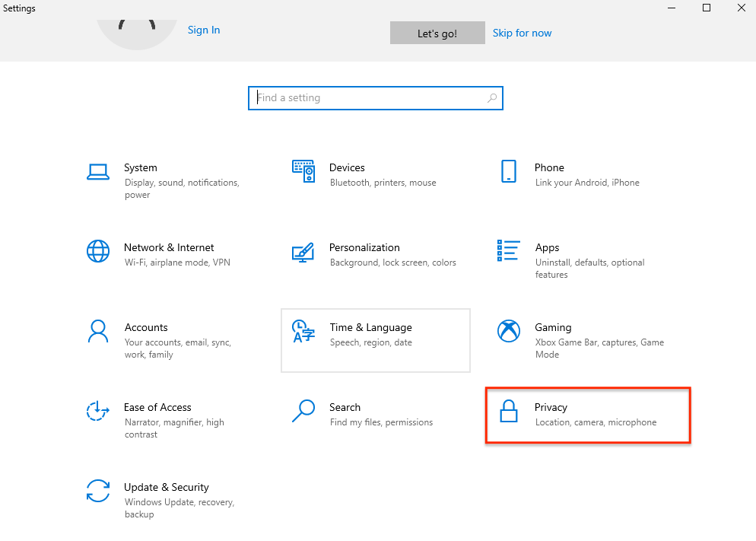The height and width of the screenshot is (541, 756).
Task: Select the Ease of Access title
Action: pyautogui.click(x=157, y=407)
